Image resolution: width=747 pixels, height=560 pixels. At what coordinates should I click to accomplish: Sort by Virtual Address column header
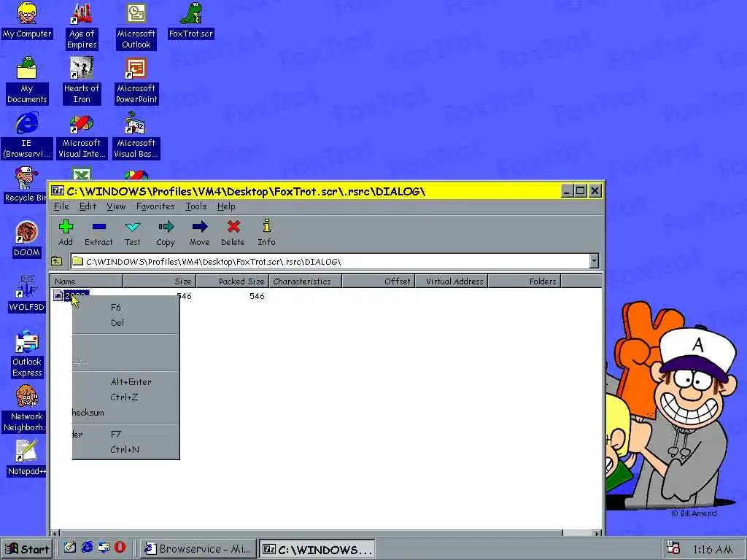click(451, 281)
